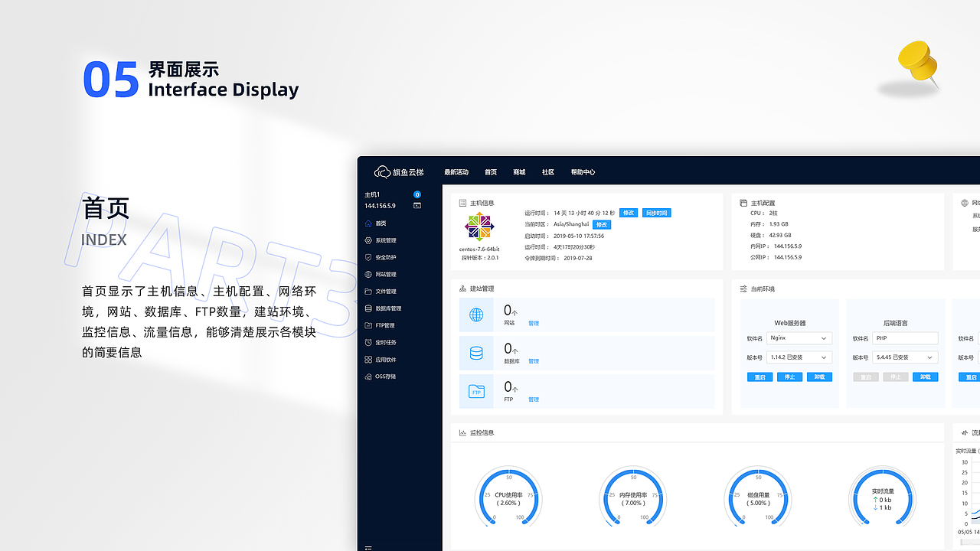Click the gear icon for 系统管理
The width and height of the screenshot is (980, 551).
click(368, 240)
